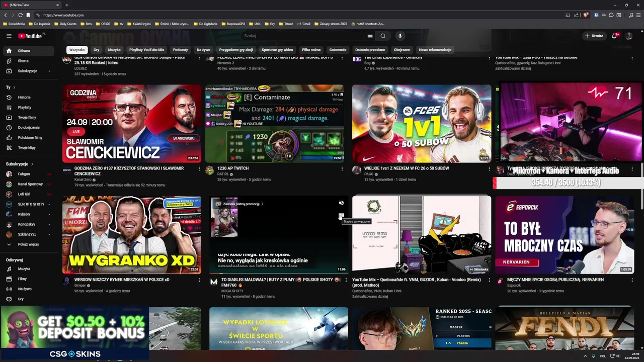Open options for TO DIABLES MALOWAŁ video

[346, 280]
